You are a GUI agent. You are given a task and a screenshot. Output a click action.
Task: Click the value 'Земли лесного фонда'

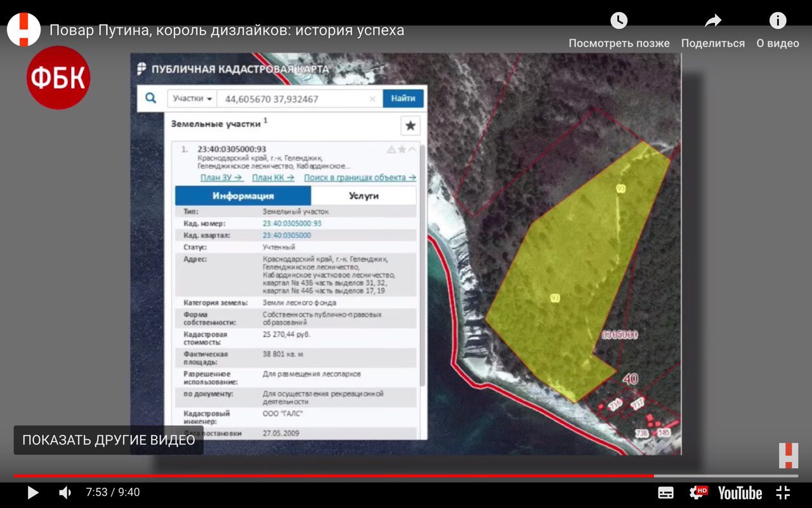pos(299,303)
